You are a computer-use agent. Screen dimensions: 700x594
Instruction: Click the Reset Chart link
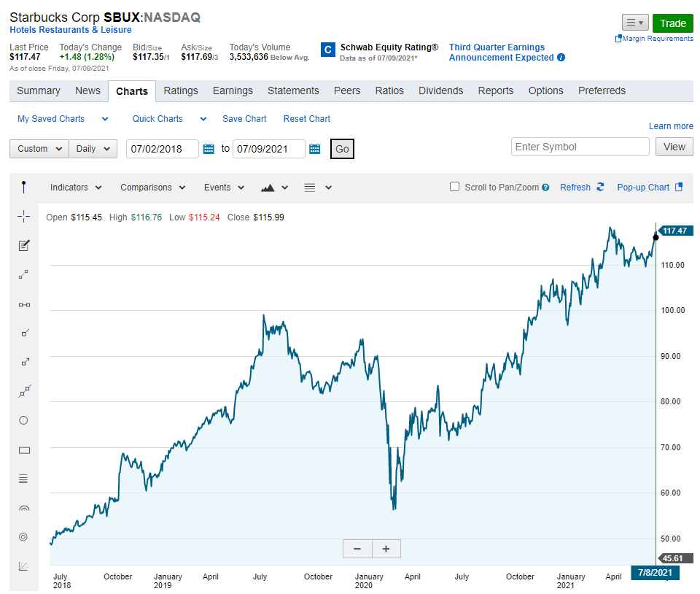point(307,119)
